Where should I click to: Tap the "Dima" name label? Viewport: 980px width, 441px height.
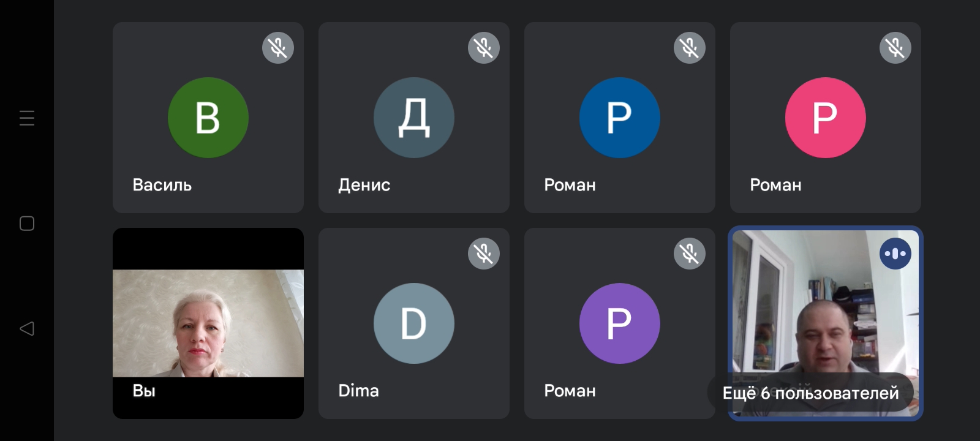click(x=359, y=391)
